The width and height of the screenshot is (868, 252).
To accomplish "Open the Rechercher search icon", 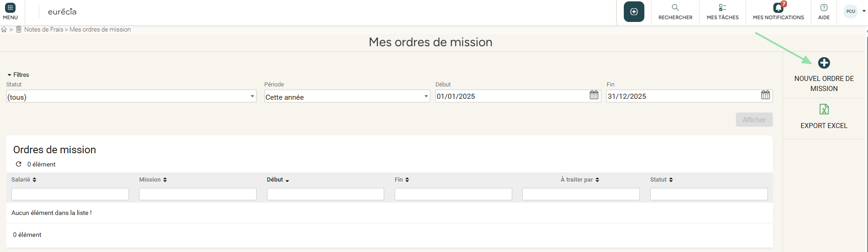I will tap(675, 8).
